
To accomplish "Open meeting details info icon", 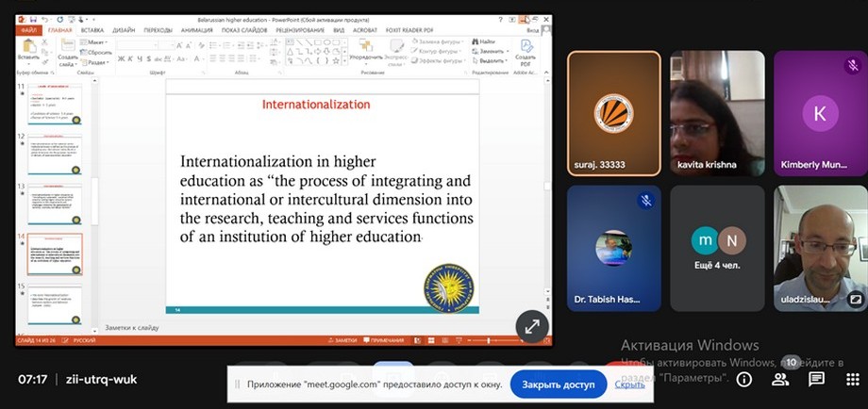I will [x=744, y=379].
